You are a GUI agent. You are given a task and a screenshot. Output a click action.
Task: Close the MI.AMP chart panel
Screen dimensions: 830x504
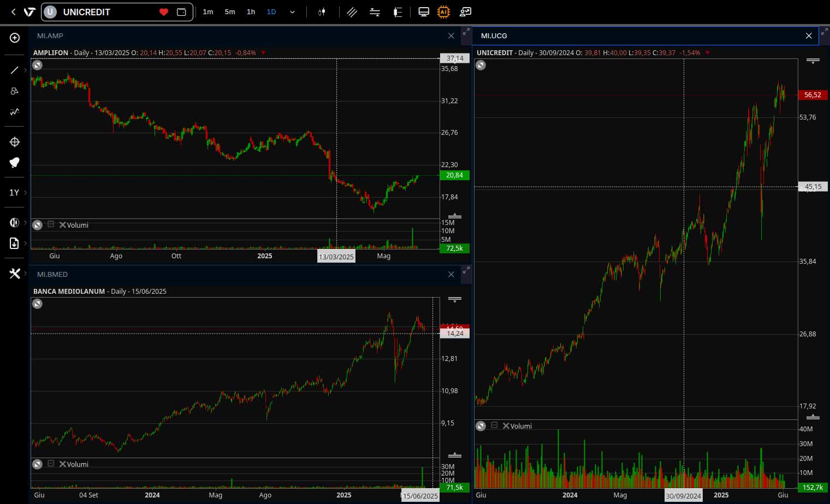point(451,35)
